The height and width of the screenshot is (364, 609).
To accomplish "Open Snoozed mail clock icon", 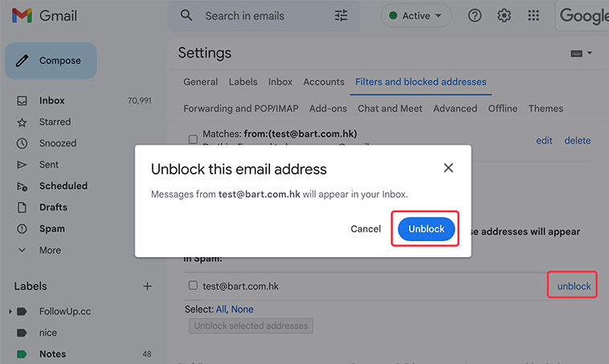I will [22, 143].
